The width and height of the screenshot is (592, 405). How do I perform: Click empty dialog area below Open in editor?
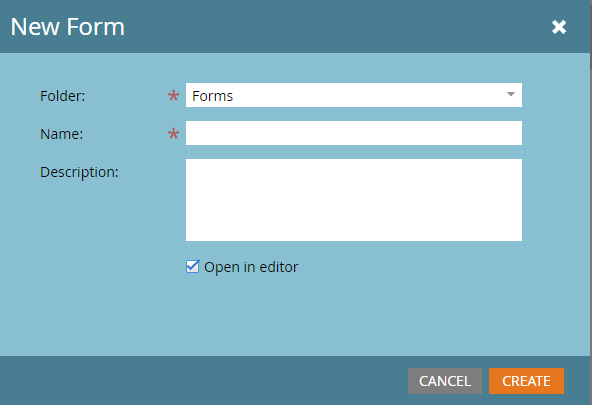pyautogui.click(x=294, y=317)
